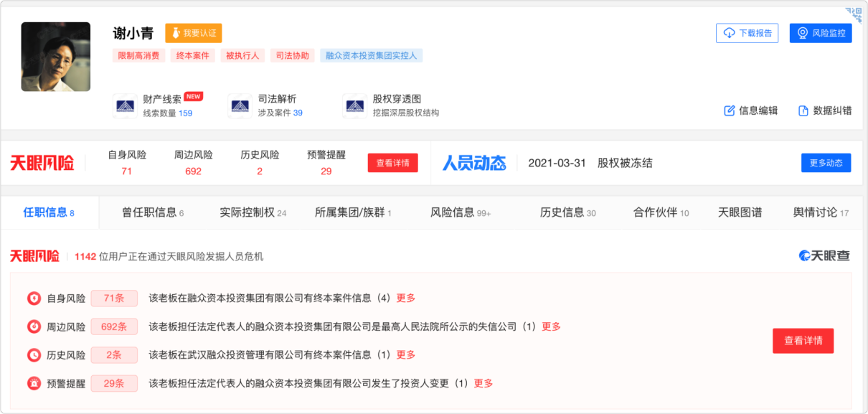Click the 自身风险 shield icon
This screenshot has height=414, width=868.
point(34,298)
